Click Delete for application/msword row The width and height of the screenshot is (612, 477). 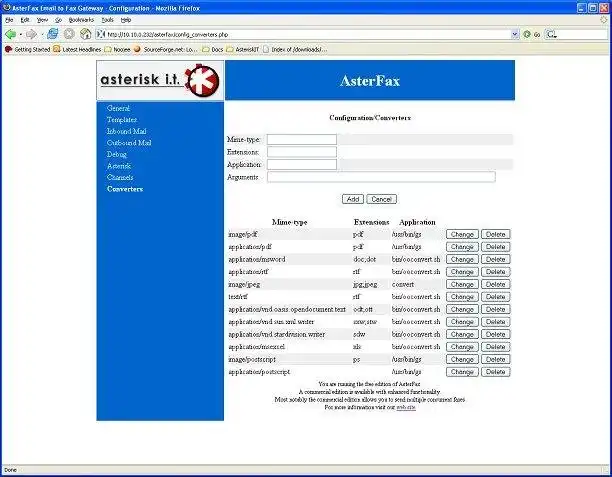pyautogui.click(x=495, y=259)
